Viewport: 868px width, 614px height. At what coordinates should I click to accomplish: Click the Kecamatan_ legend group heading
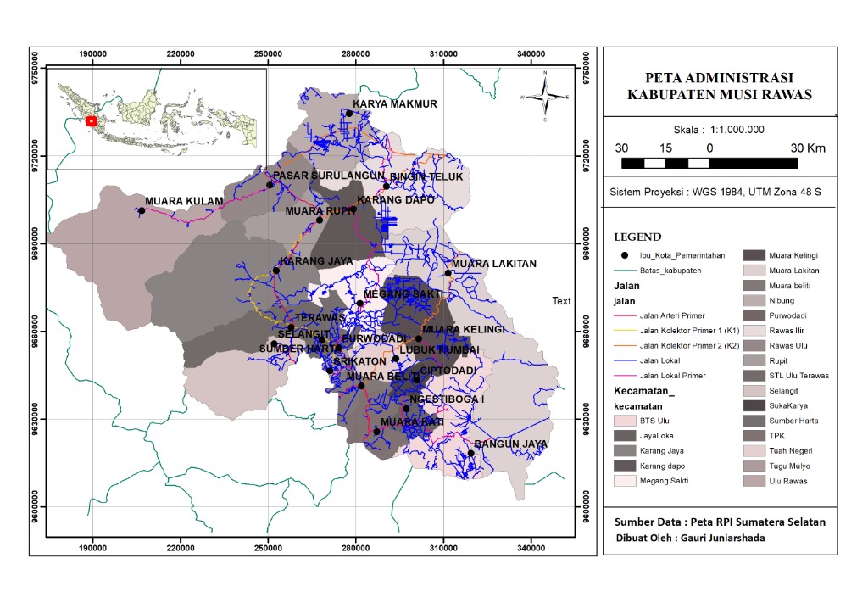pos(644,391)
